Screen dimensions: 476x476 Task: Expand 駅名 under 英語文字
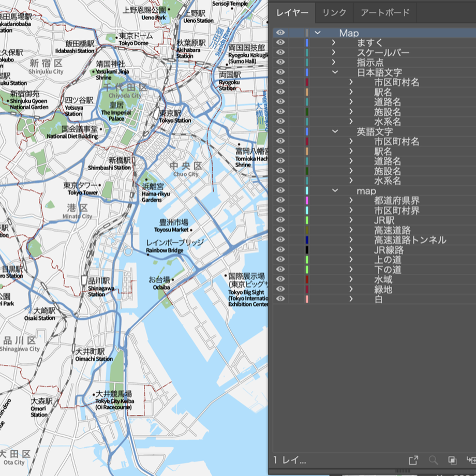pos(351,151)
